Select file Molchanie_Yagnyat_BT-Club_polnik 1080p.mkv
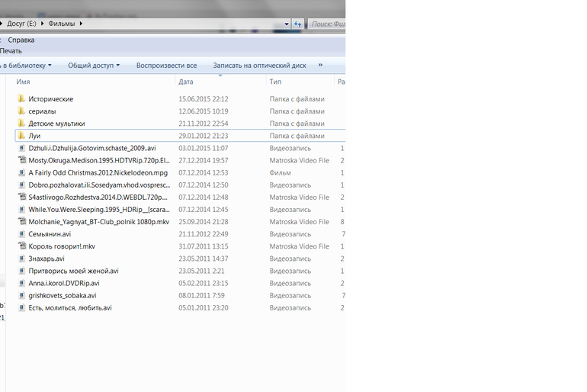This screenshot has height=392, width=587. pyautogui.click(x=99, y=222)
